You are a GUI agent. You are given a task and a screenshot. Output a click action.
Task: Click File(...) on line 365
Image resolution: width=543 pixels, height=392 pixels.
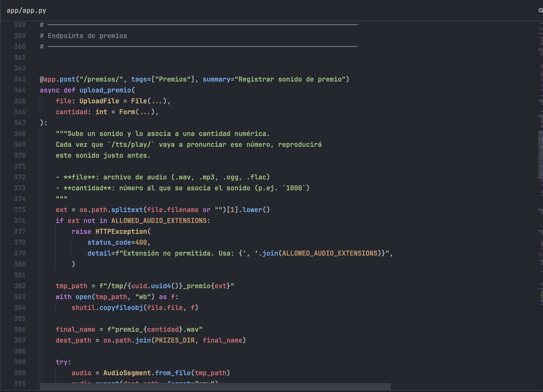pyautogui.click(x=149, y=101)
